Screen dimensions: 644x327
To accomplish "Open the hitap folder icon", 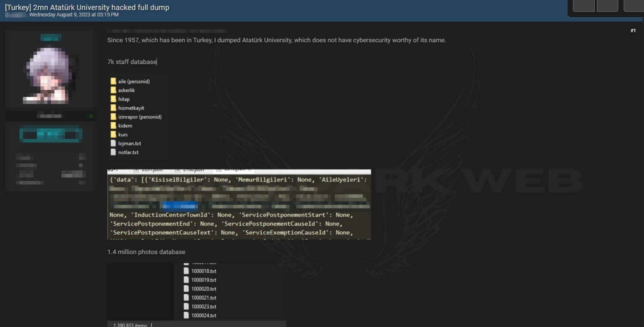I will (113, 99).
